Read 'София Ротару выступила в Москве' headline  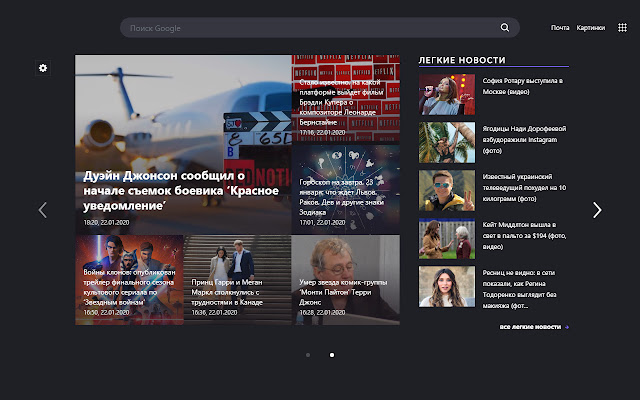pos(523,86)
